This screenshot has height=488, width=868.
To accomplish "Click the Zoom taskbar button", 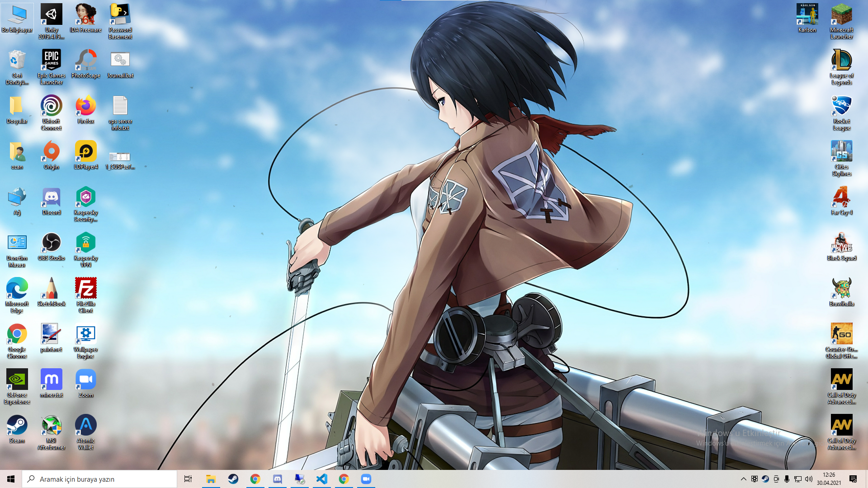I will pos(366,479).
